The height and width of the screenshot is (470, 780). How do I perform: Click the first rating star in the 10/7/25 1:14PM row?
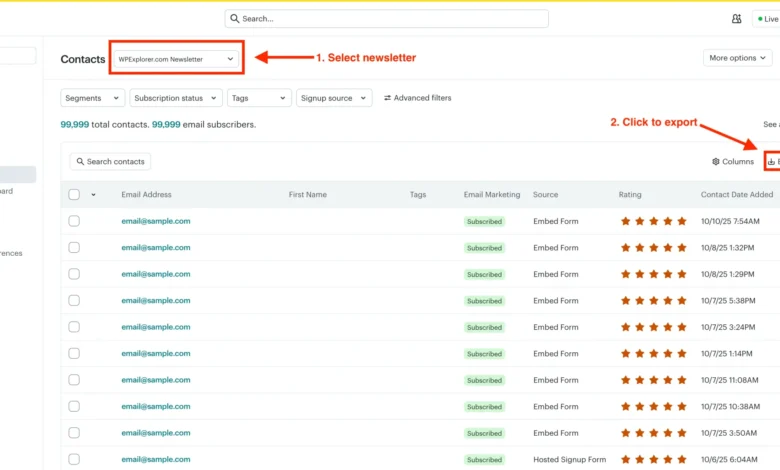point(626,353)
